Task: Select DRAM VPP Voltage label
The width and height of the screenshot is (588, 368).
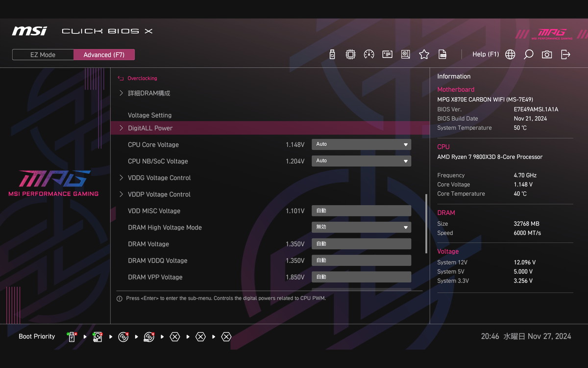Action: pos(155,277)
